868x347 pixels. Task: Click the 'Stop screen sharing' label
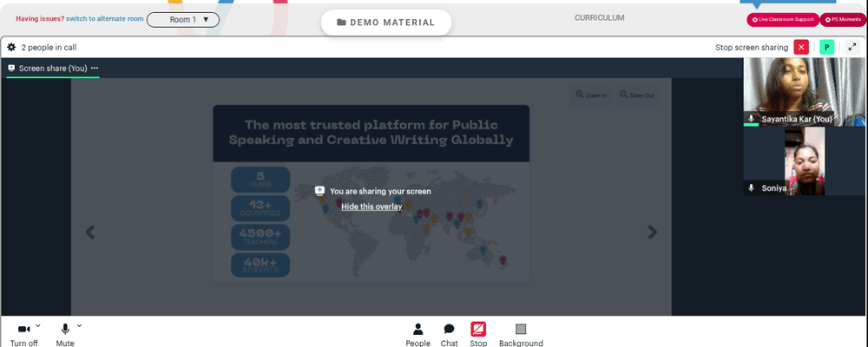point(752,48)
